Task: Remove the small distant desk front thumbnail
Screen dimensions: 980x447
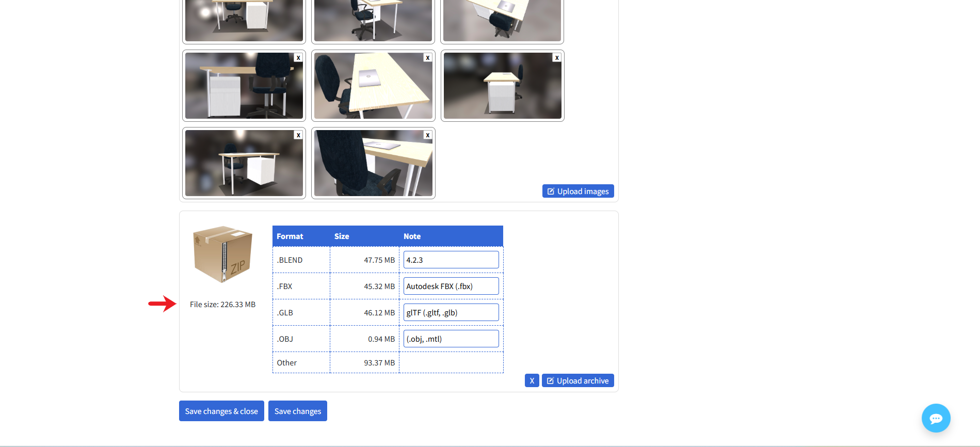Action: pos(557,58)
